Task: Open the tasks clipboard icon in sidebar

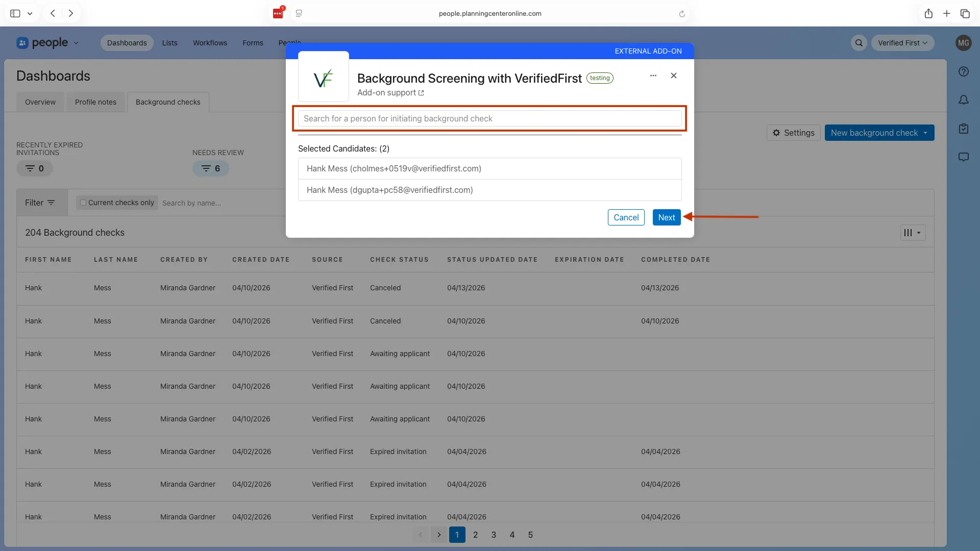Action: pyautogui.click(x=963, y=129)
